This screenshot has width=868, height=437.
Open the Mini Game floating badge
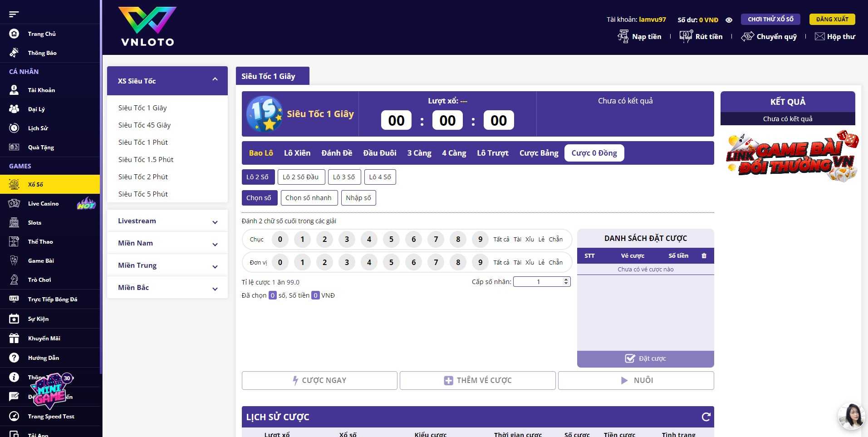(50, 391)
